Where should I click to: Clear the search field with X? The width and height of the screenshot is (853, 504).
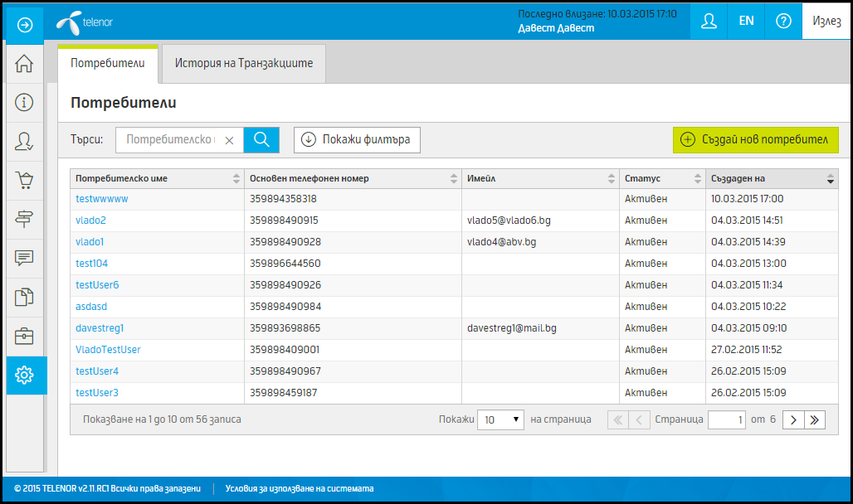coord(230,140)
